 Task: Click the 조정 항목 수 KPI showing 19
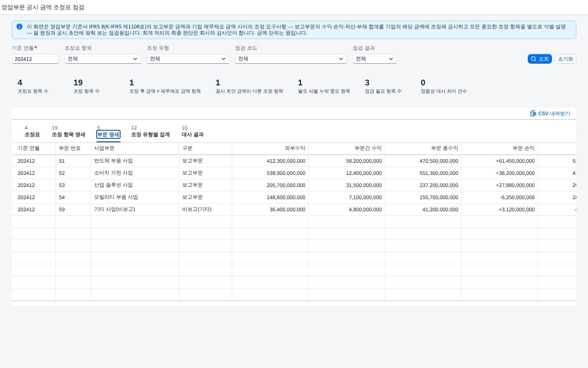[86, 86]
